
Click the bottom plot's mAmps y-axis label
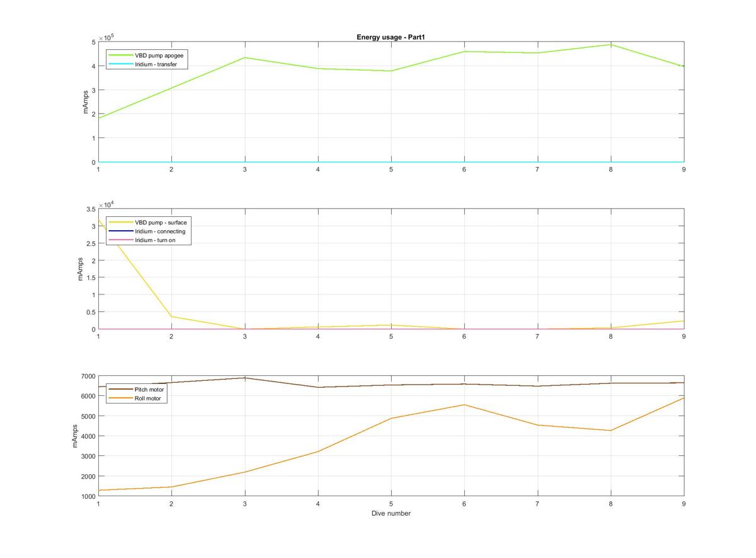pos(74,436)
